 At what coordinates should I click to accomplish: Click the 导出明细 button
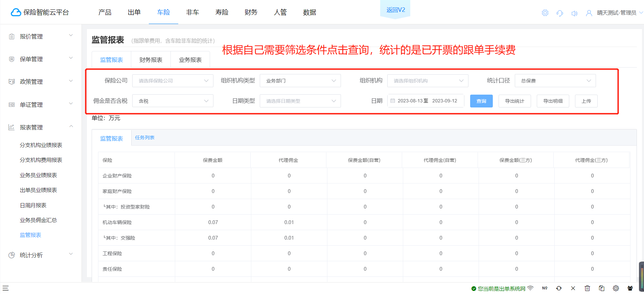point(553,101)
